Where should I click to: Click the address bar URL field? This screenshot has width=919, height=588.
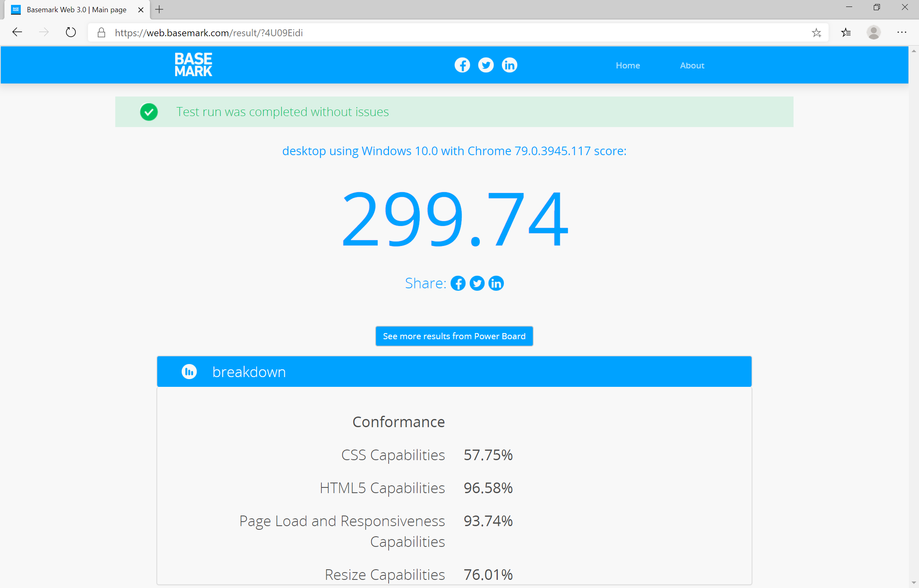458,33
